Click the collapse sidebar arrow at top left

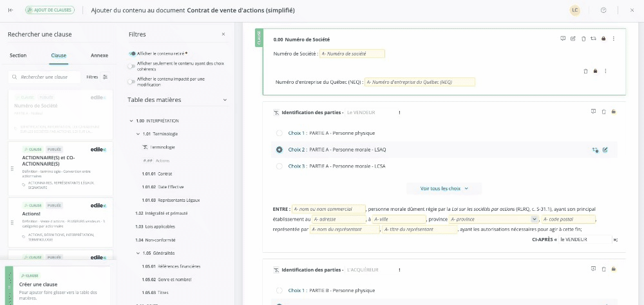[10, 10]
